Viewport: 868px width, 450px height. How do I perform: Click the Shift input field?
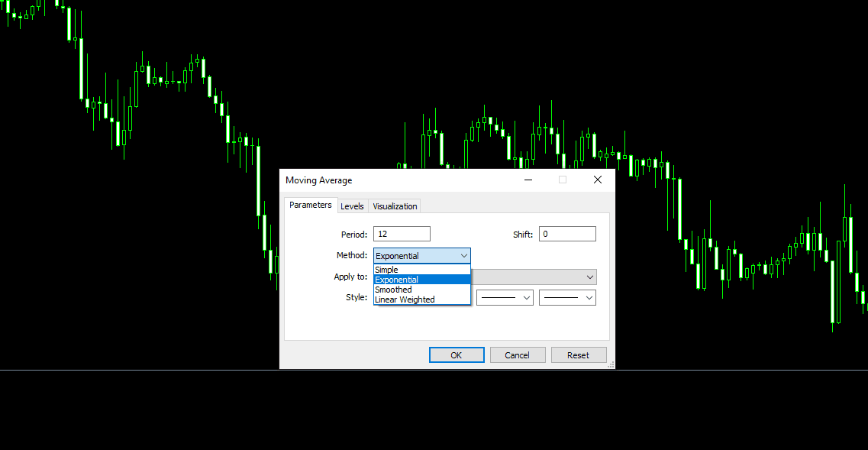click(567, 234)
